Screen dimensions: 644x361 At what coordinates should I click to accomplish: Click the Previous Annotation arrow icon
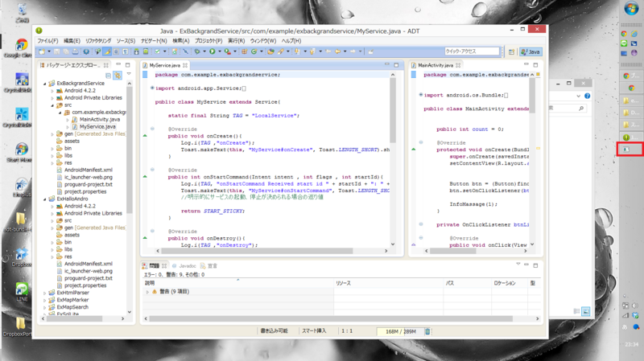pyautogui.click(x=312, y=51)
